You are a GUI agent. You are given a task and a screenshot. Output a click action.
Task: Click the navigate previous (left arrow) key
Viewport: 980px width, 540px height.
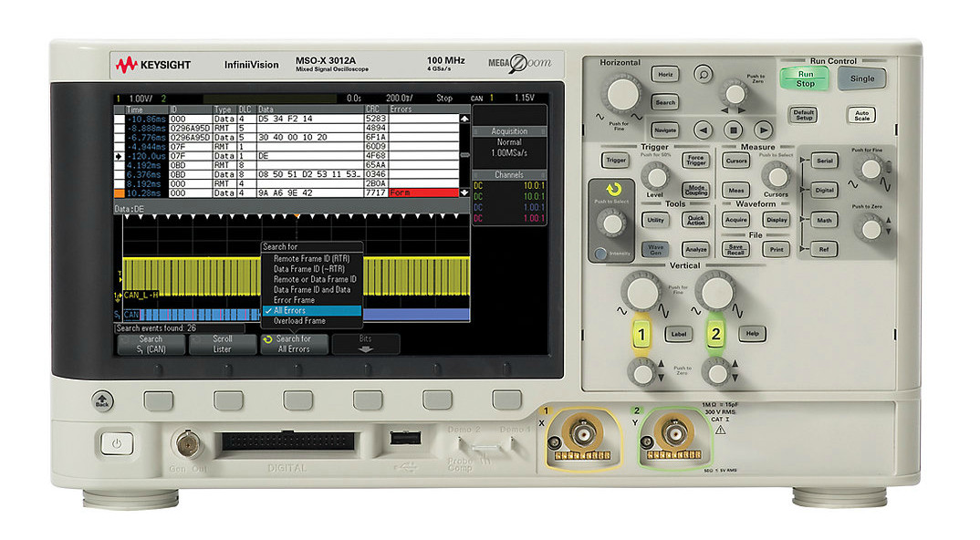[704, 130]
